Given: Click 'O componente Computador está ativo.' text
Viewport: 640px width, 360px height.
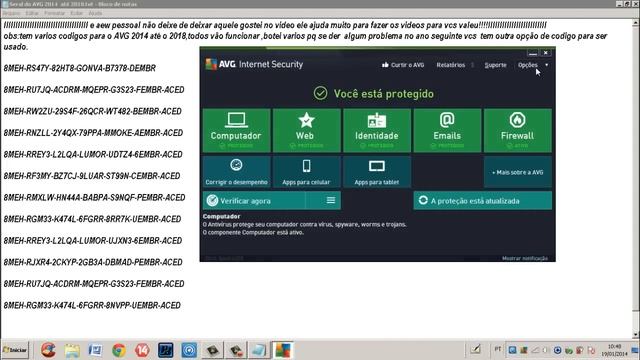Looking at the screenshot, I should coord(253,232).
